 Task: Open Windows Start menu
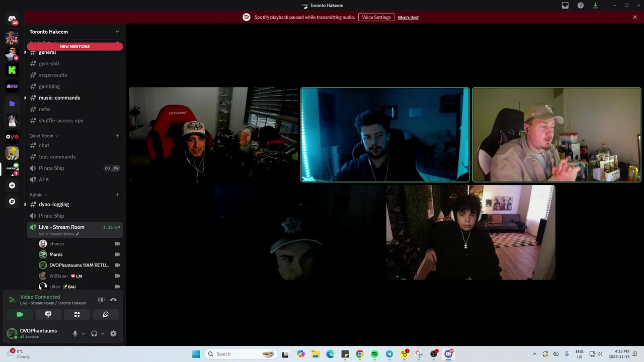[196, 354]
